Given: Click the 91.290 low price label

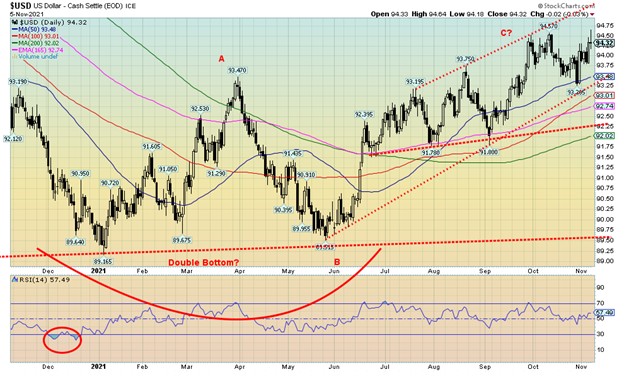Looking at the screenshot, I should (x=216, y=173).
